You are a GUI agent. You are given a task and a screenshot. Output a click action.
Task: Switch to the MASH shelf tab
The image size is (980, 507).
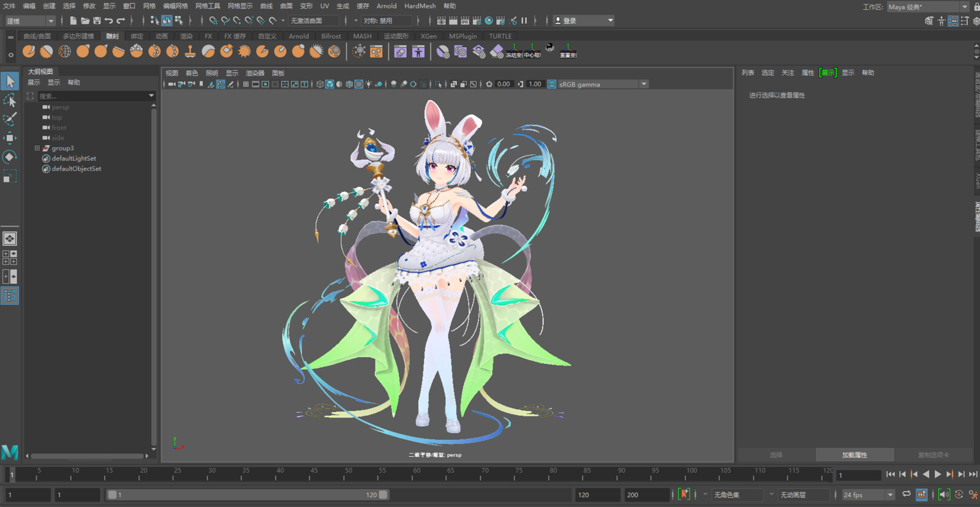(x=362, y=36)
